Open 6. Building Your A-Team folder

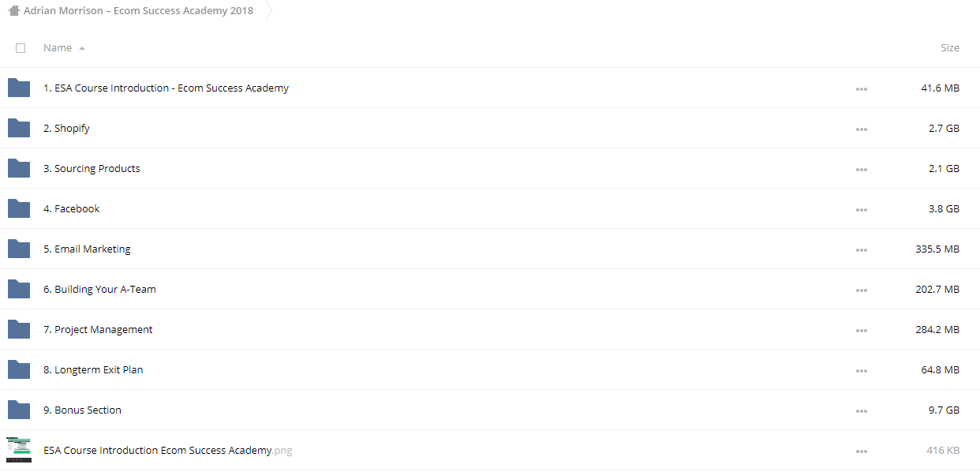pyautogui.click(x=99, y=289)
